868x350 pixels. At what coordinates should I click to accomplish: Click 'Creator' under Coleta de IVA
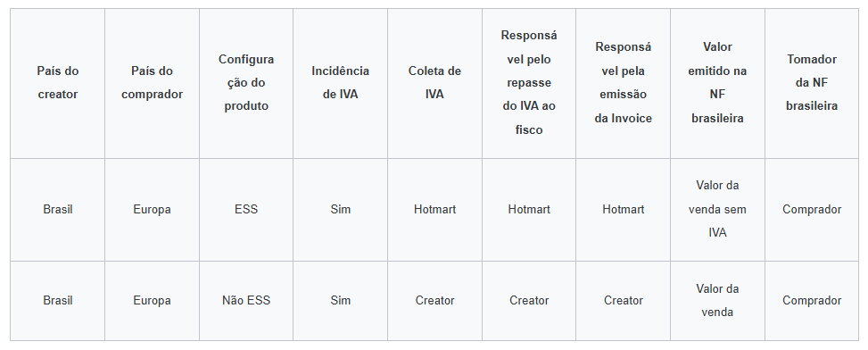(434, 301)
